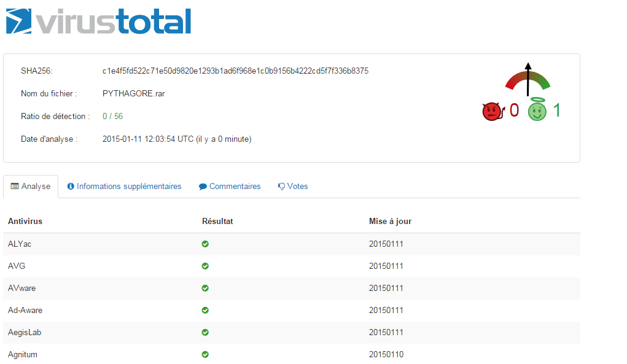This screenshot has width=627, height=364.
Task: Click the 'Nom du fichier :' label
Action: (49, 93)
